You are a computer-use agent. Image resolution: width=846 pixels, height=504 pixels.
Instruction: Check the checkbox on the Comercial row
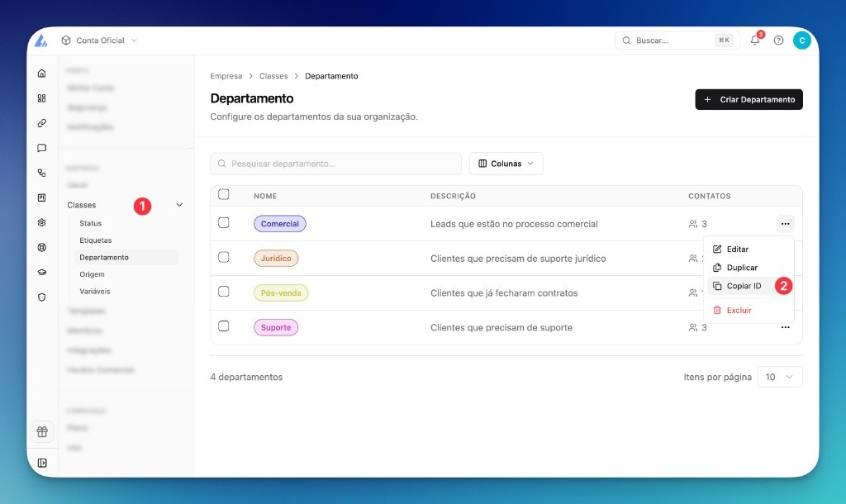(x=224, y=223)
